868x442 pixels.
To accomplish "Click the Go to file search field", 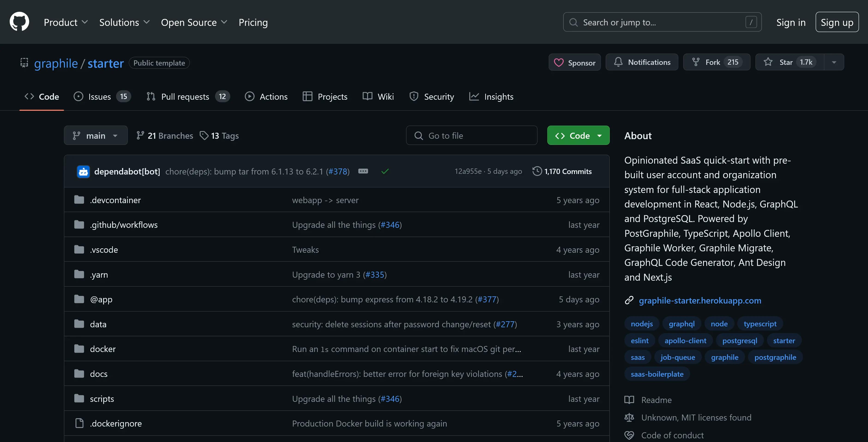I will click(x=471, y=135).
